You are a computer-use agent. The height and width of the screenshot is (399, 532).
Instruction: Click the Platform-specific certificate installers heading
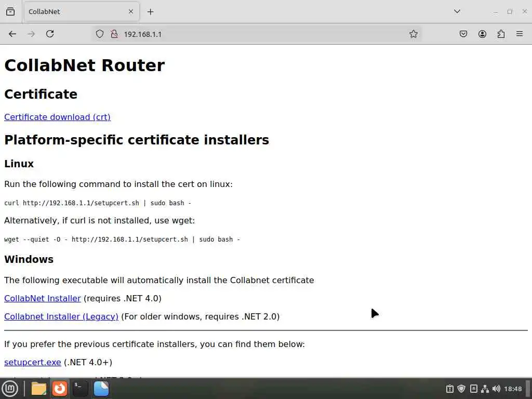coord(137,140)
